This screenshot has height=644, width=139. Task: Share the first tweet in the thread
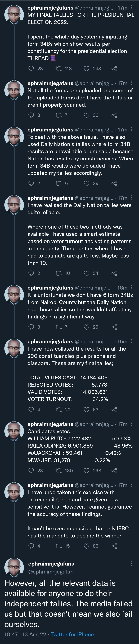click(x=114, y=69)
